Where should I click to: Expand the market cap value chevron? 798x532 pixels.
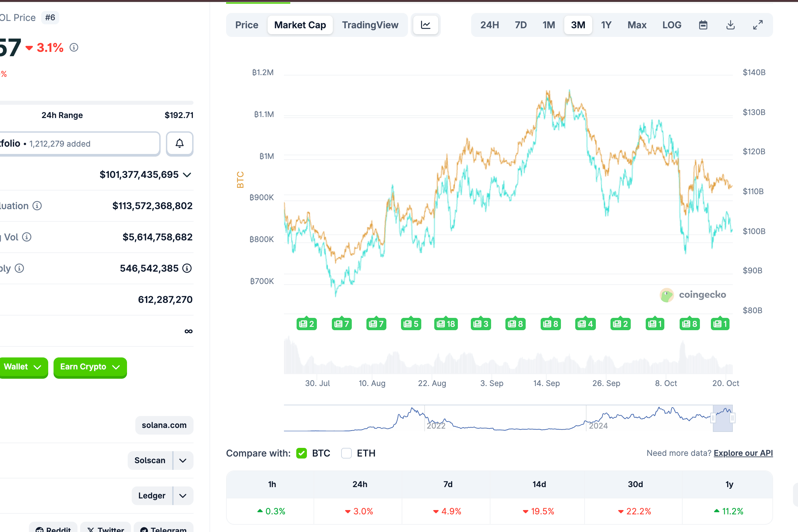tap(187, 175)
